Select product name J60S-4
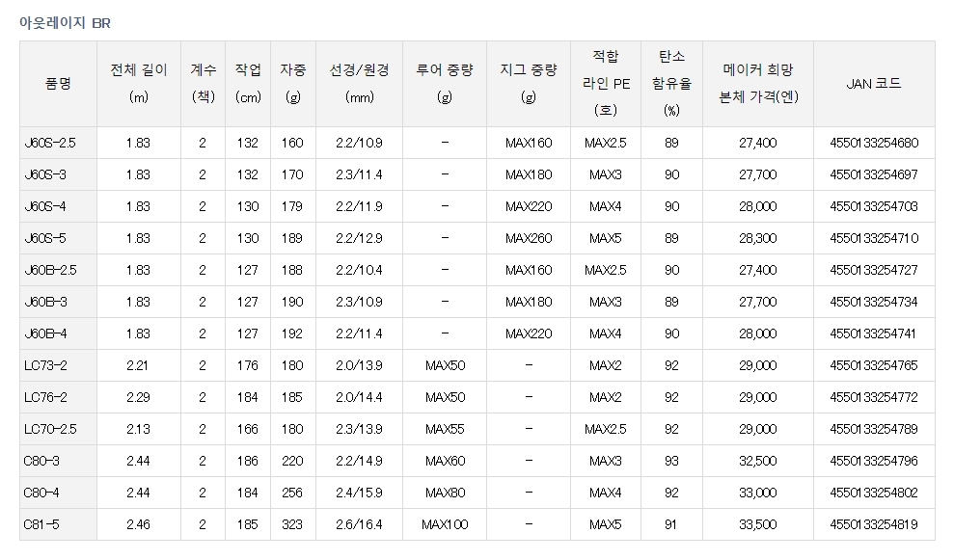The height and width of the screenshot is (560, 954). [45, 206]
